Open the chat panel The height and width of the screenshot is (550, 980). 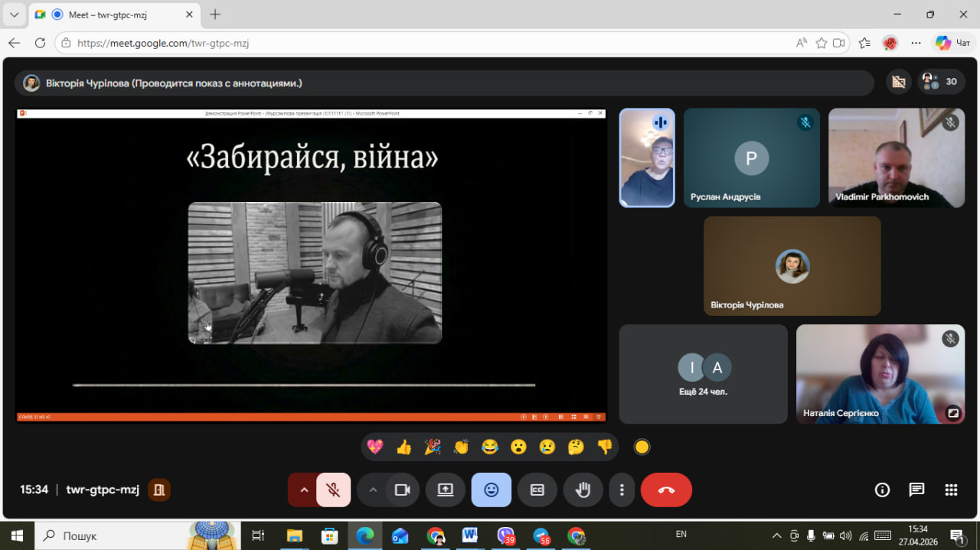(916, 490)
